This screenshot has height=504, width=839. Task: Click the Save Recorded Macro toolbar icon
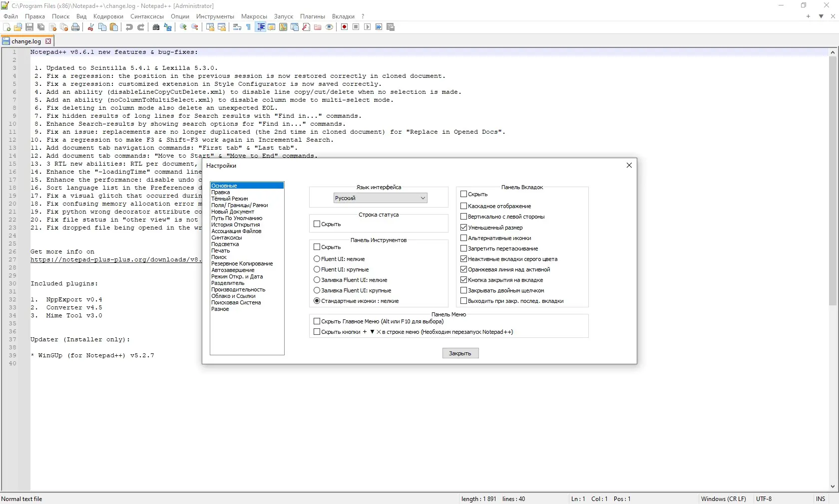click(x=391, y=27)
